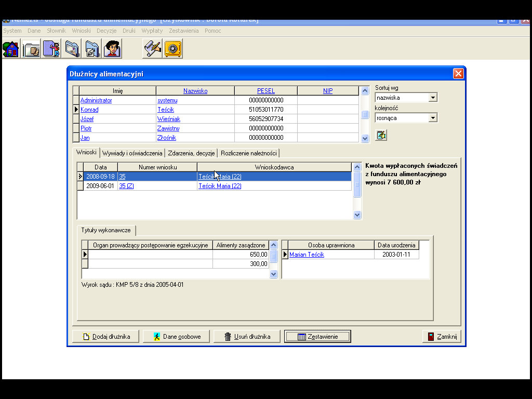Open the house icon in the main toolbar
Image resolution: width=532 pixels, height=399 pixels.
[x=11, y=49]
